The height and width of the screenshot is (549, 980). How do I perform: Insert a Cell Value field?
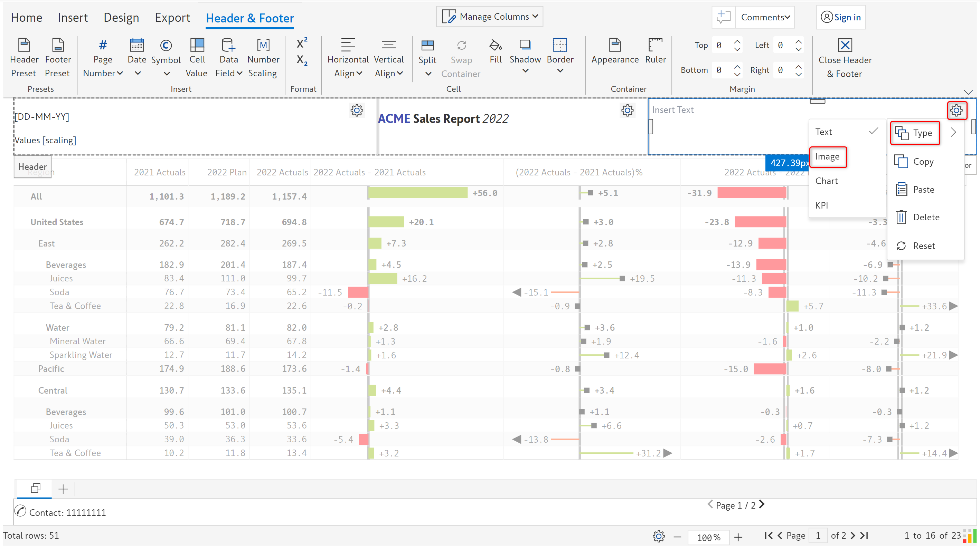tap(197, 45)
